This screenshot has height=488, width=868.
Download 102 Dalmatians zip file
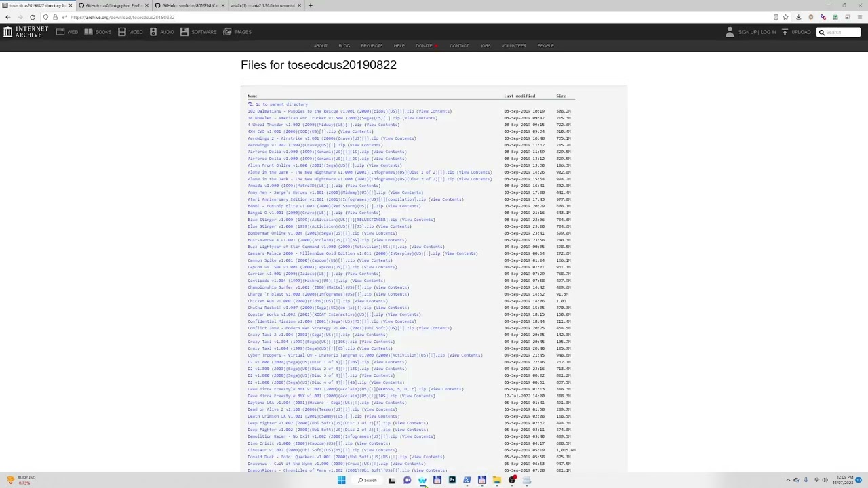pyautogui.click(x=331, y=111)
